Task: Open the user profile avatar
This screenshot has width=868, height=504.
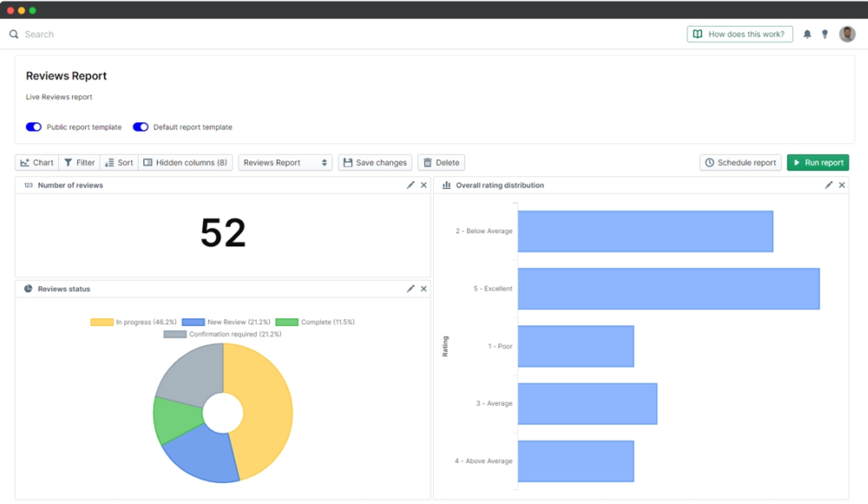Action: pos(847,34)
